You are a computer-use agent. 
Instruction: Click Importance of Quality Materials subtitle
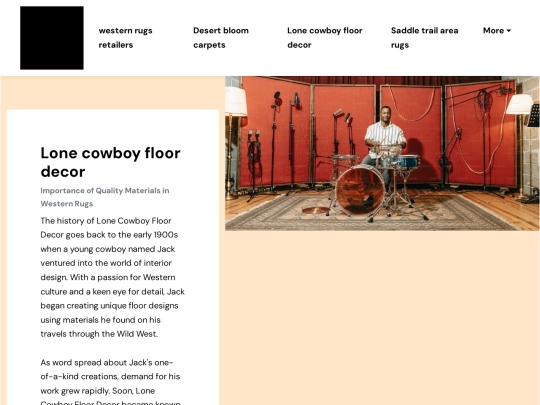105,197
